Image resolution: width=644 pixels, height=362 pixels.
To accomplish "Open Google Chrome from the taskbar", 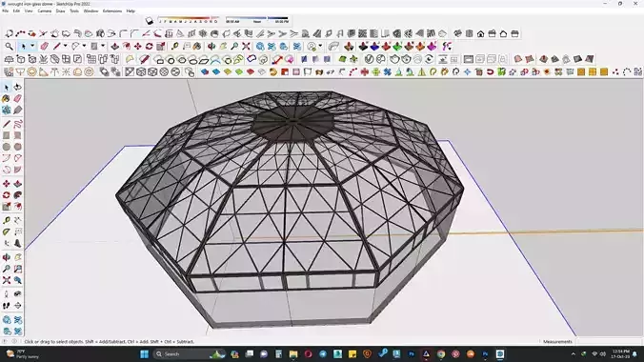I will pos(441,353).
